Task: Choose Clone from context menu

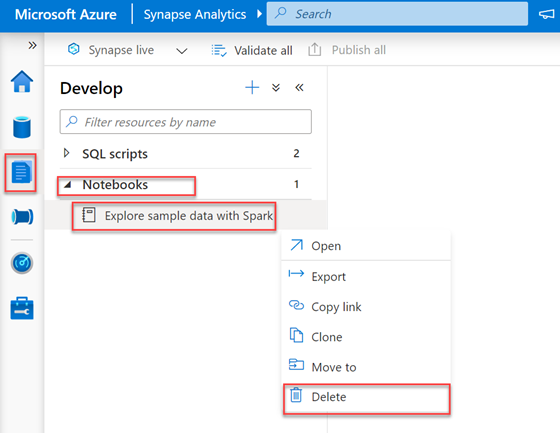Action: coord(366,337)
